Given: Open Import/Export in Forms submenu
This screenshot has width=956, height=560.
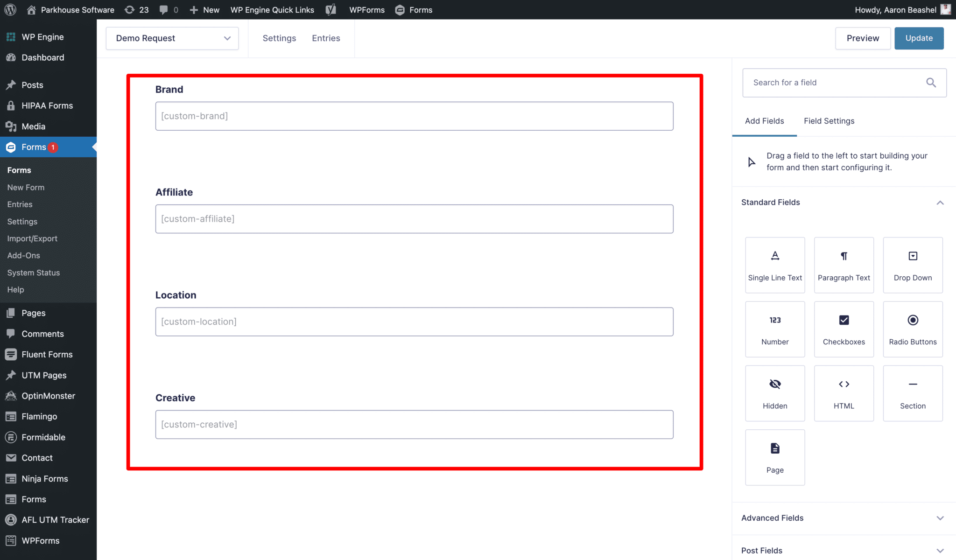Looking at the screenshot, I should tap(32, 238).
